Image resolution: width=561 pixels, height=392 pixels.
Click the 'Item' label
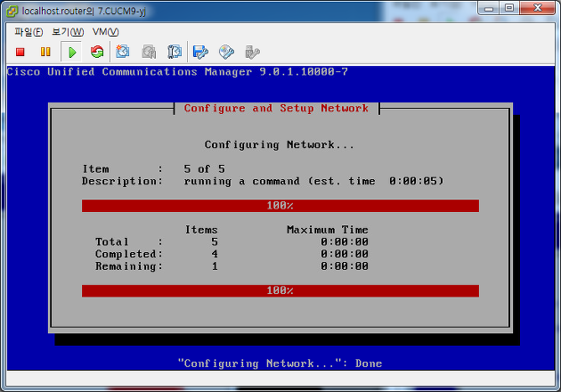click(x=96, y=169)
